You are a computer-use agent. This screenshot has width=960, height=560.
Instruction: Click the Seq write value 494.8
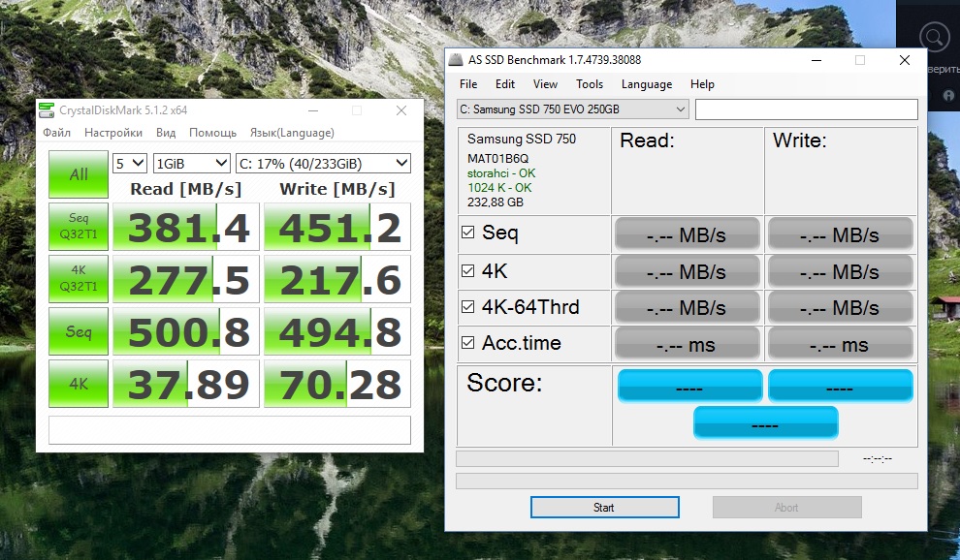tap(337, 331)
